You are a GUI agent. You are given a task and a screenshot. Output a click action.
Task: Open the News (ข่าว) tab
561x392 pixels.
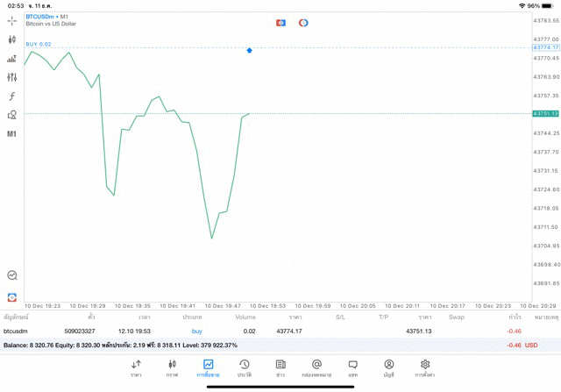280,367
